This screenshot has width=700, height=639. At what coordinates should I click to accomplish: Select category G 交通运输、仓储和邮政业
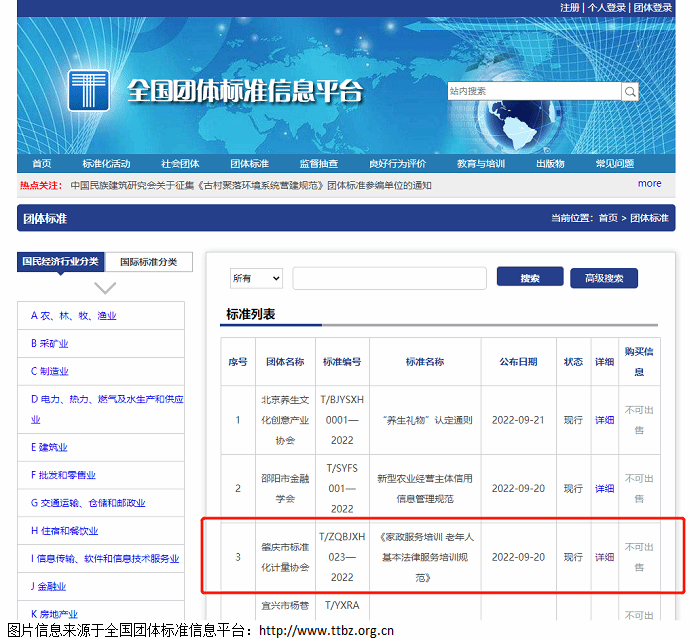tap(88, 503)
